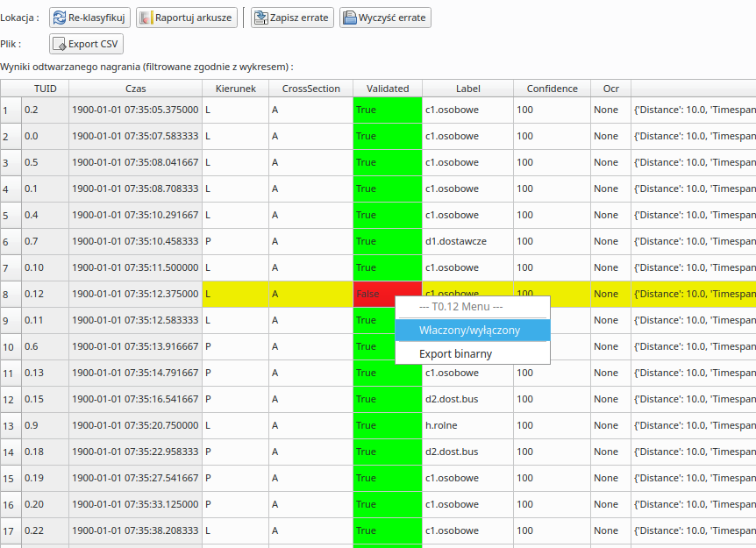Click the h.rolne label cell
Screen dimensions: 756x548
(x=467, y=425)
